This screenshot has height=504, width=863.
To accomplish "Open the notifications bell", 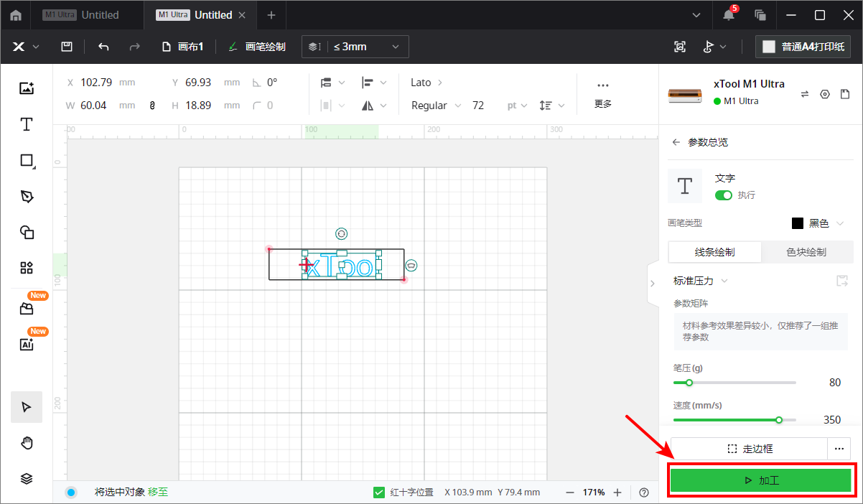I will 729,14.
